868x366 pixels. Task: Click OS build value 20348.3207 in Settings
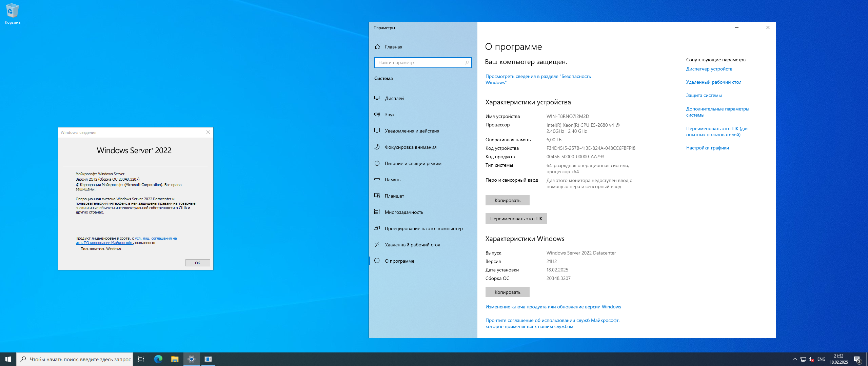558,278
